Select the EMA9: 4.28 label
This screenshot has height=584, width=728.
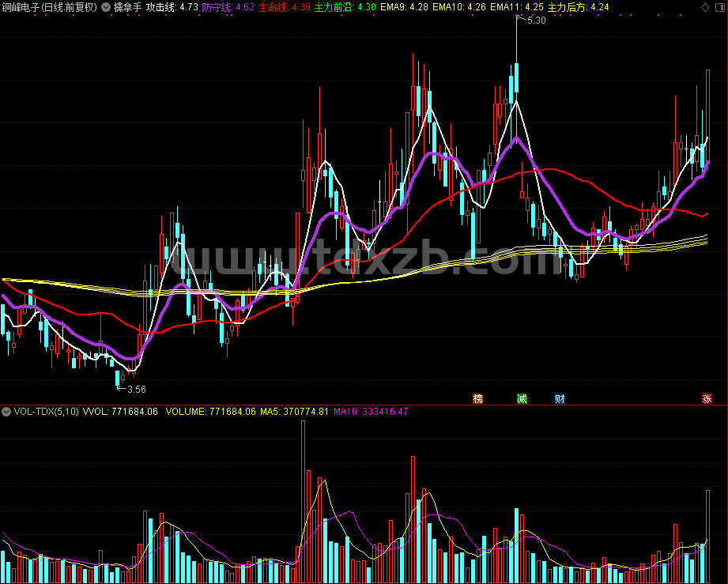coord(404,7)
